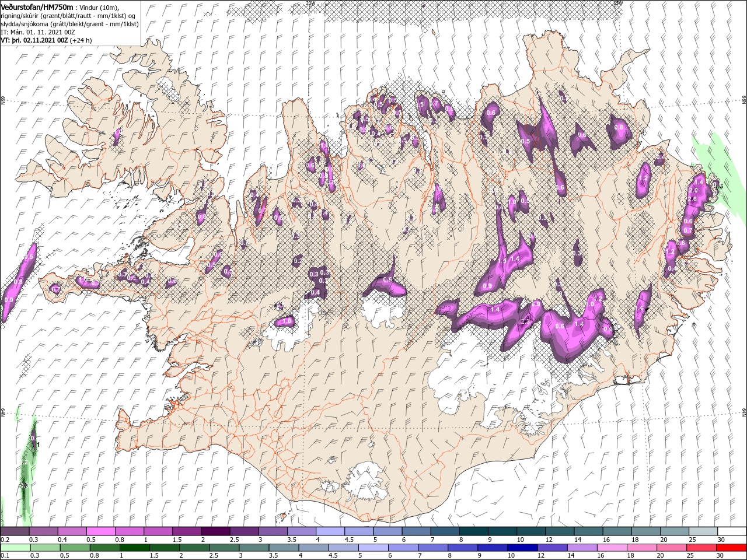Pick the violet swatch between 12 and 14, bottom row
This screenshot has height=560, width=747.
tap(551, 548)
